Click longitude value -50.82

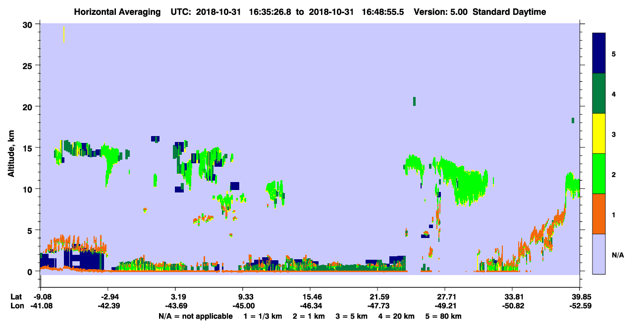click(512, 306)
